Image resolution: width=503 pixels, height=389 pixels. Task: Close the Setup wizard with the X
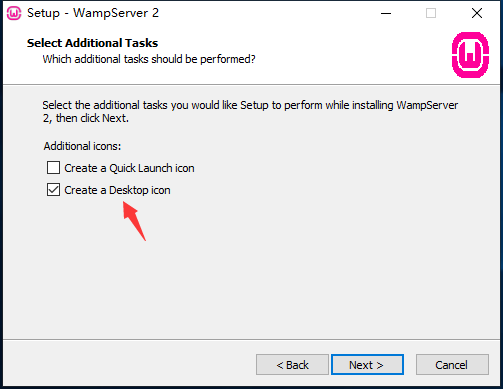(477, 13)
